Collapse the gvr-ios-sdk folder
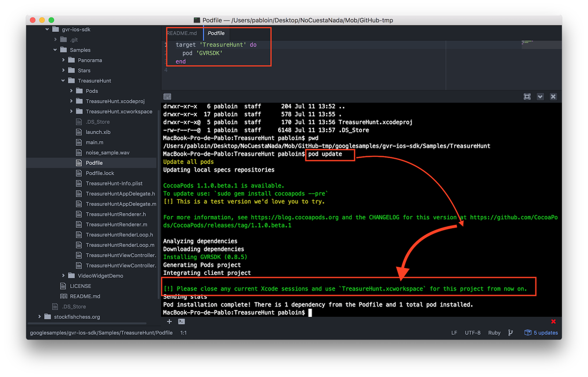This screenshot has height=377, width=588. 47,29
